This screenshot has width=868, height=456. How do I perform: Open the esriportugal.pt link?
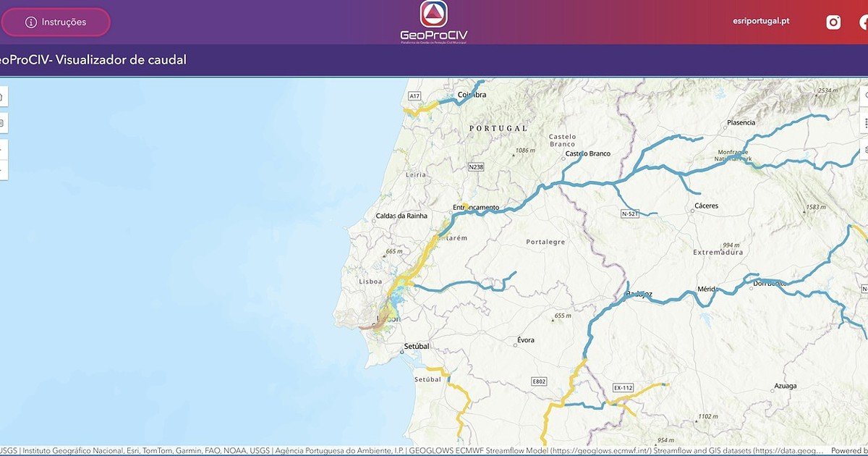coord(760,20)
